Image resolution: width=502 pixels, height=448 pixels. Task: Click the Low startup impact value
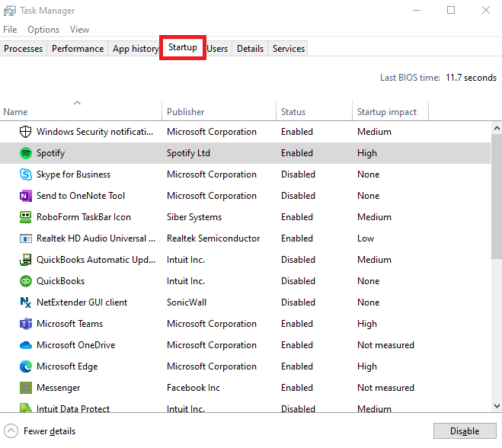(x=366, y=238)
